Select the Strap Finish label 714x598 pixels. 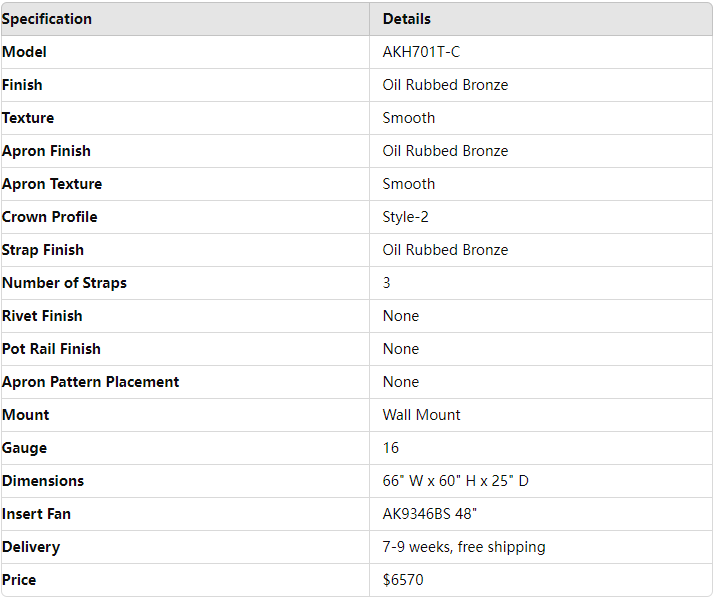click(43, 250)
